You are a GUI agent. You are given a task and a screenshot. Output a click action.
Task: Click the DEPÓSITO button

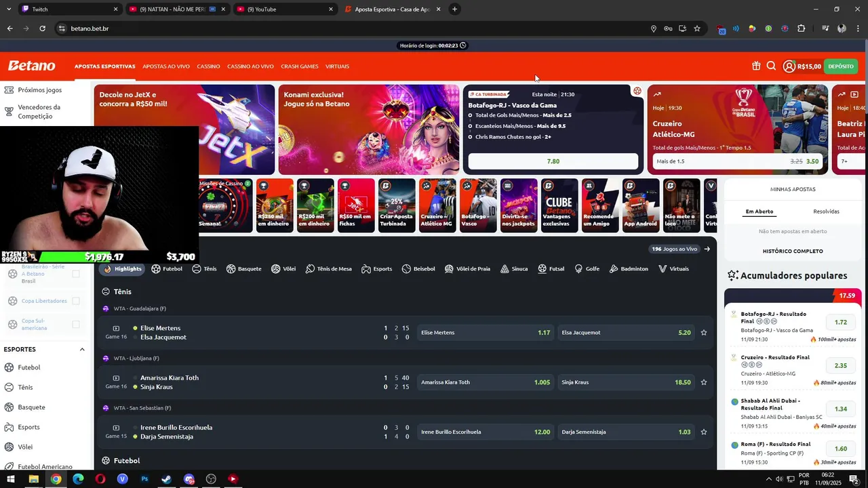click(841, 66)
